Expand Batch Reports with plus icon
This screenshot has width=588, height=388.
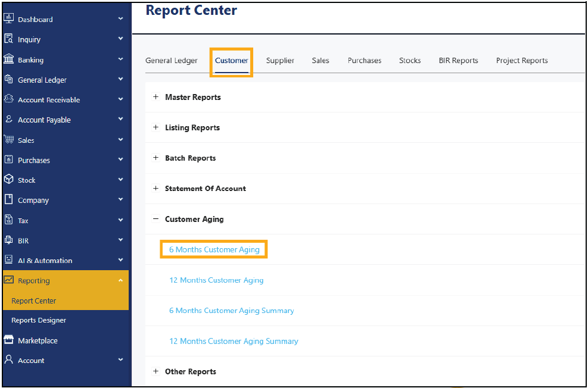(155, 158)
